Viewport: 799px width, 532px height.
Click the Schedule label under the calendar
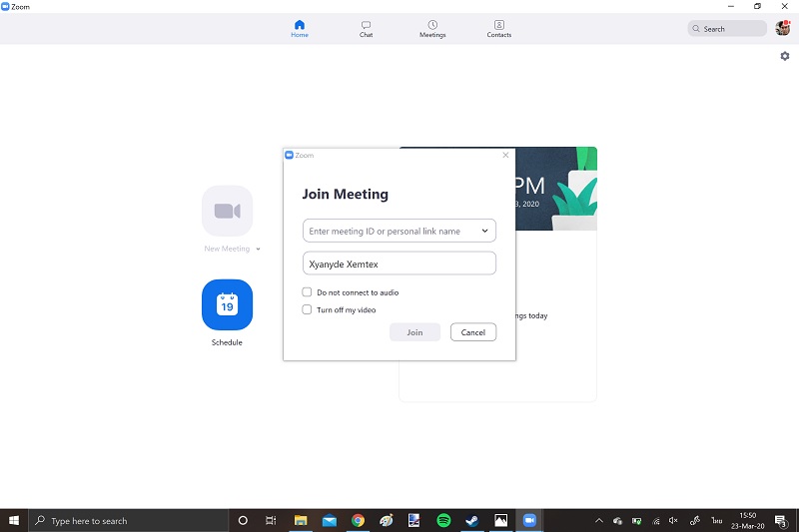227,342
